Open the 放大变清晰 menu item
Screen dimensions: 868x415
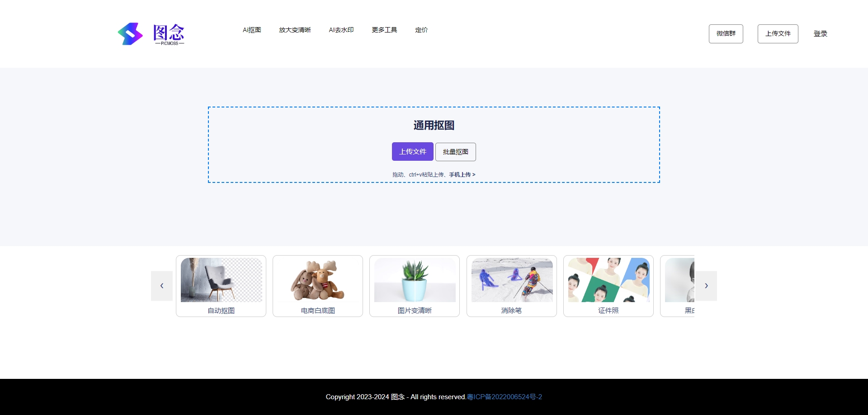(295, 30)
